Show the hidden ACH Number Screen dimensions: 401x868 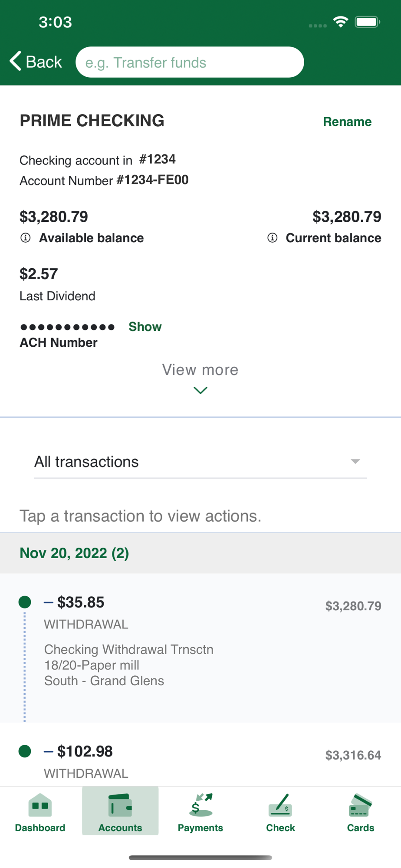(145, 327)
